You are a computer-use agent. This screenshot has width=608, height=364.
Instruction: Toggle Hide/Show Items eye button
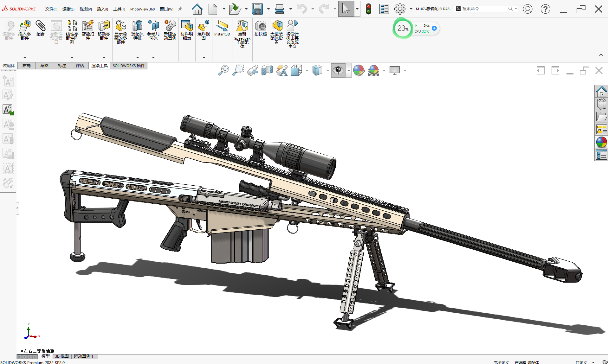pyautogui.click(x=338, y=70)
